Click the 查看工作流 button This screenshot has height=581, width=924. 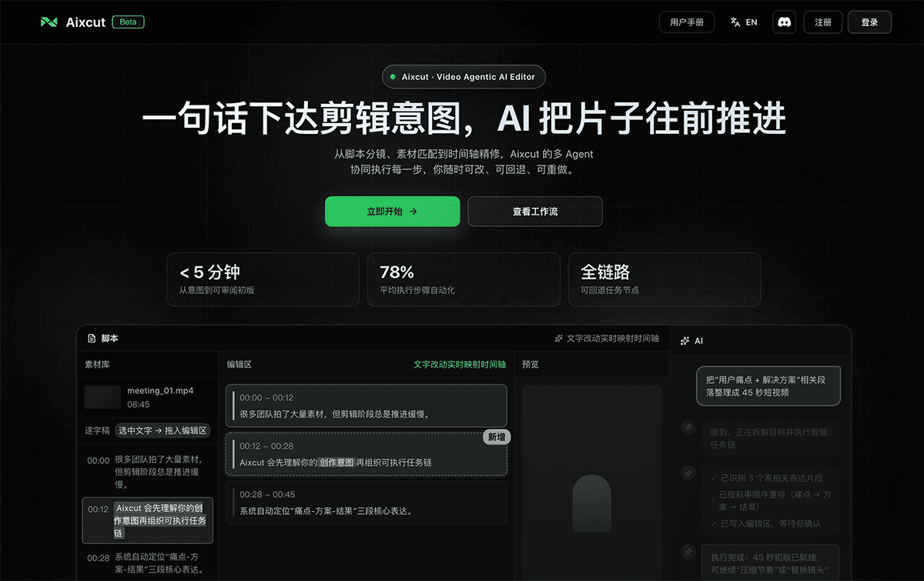click(x=534, y=212)
